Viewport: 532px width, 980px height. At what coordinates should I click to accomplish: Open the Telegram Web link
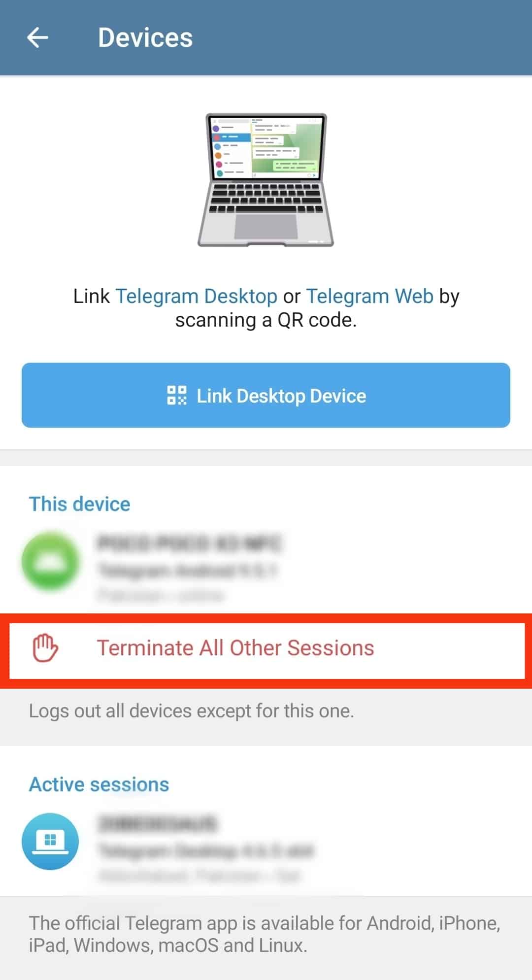click(370, 296)
